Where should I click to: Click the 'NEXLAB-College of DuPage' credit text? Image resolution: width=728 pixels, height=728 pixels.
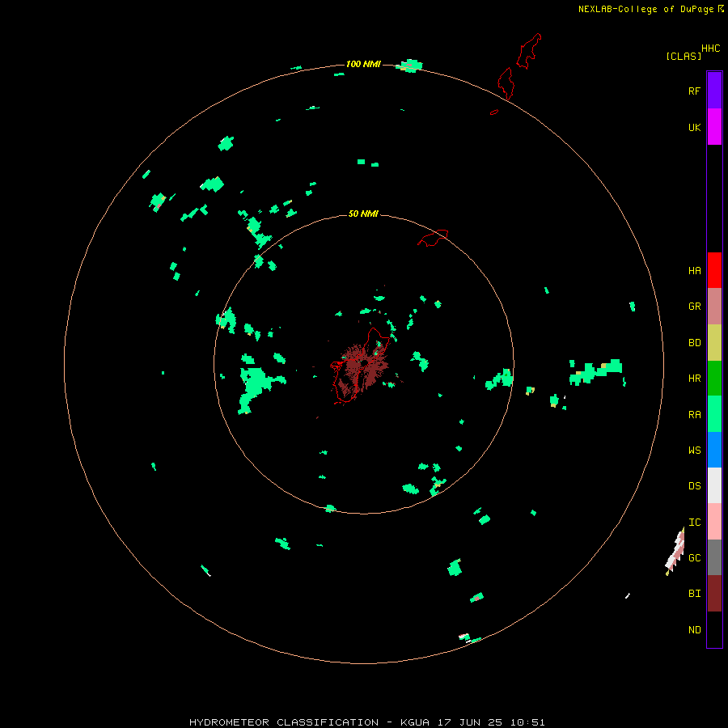[x=645, y=9]
